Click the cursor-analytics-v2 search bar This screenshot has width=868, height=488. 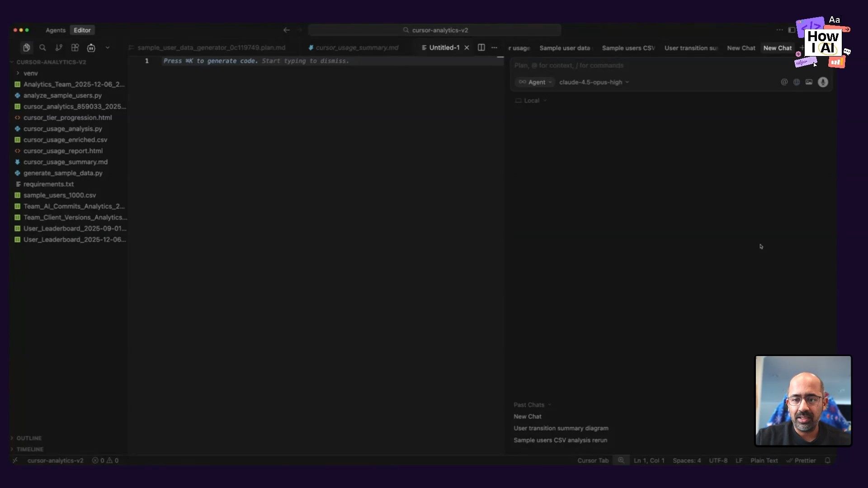434,30
